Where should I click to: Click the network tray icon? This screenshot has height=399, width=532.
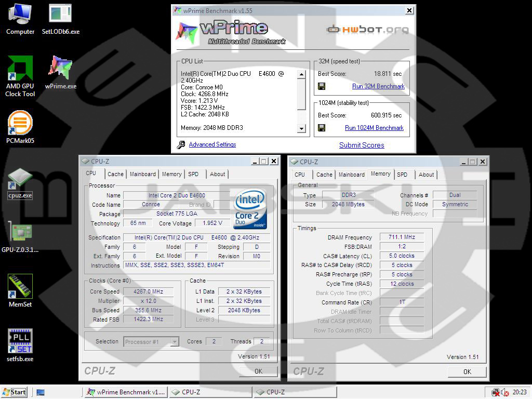[x=496, y=392]
